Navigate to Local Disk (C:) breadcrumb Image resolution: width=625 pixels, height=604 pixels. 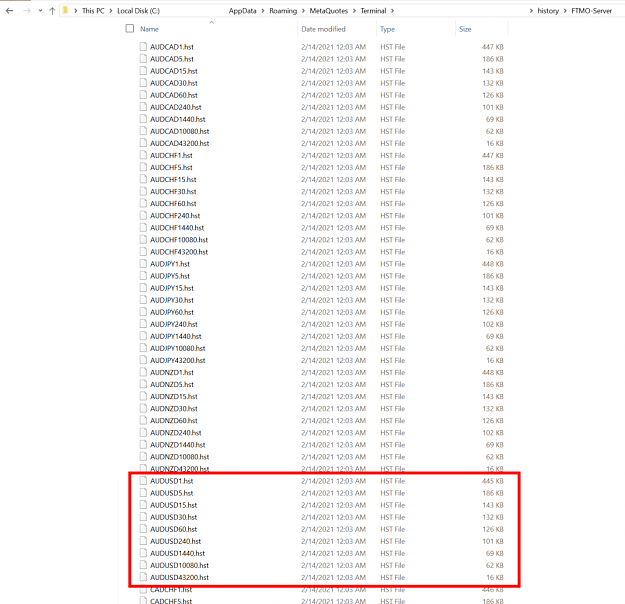[138, 11]
